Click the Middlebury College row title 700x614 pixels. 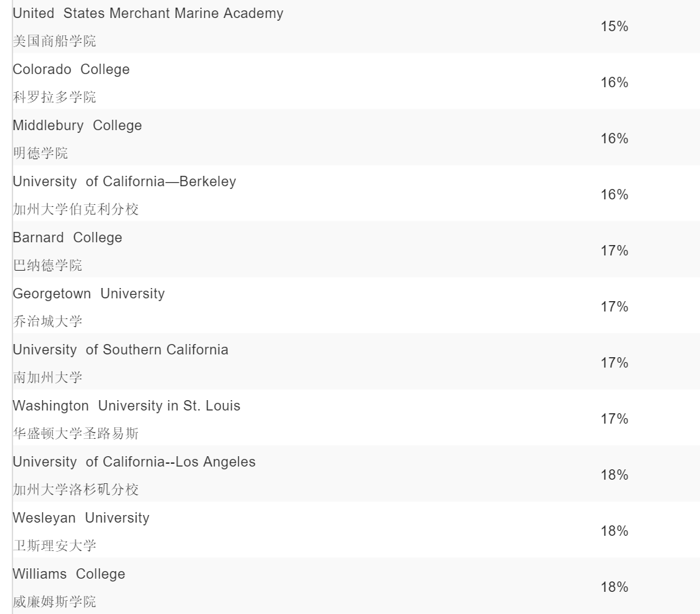78,125
